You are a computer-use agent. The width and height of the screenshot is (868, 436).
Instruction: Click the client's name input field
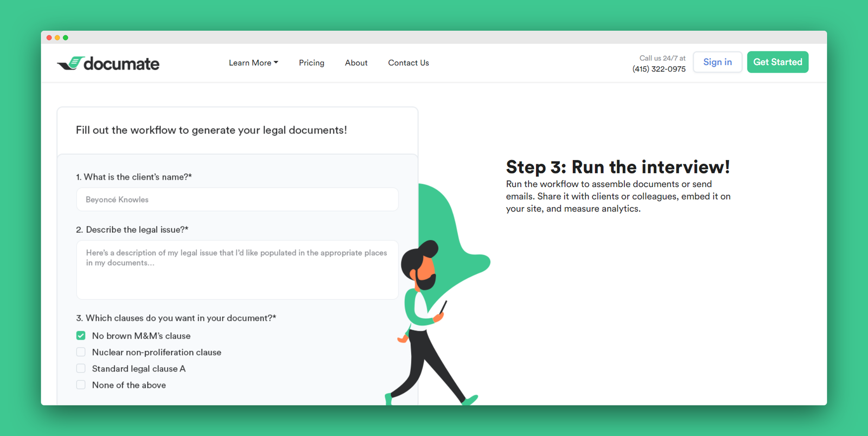pos(238,200)
